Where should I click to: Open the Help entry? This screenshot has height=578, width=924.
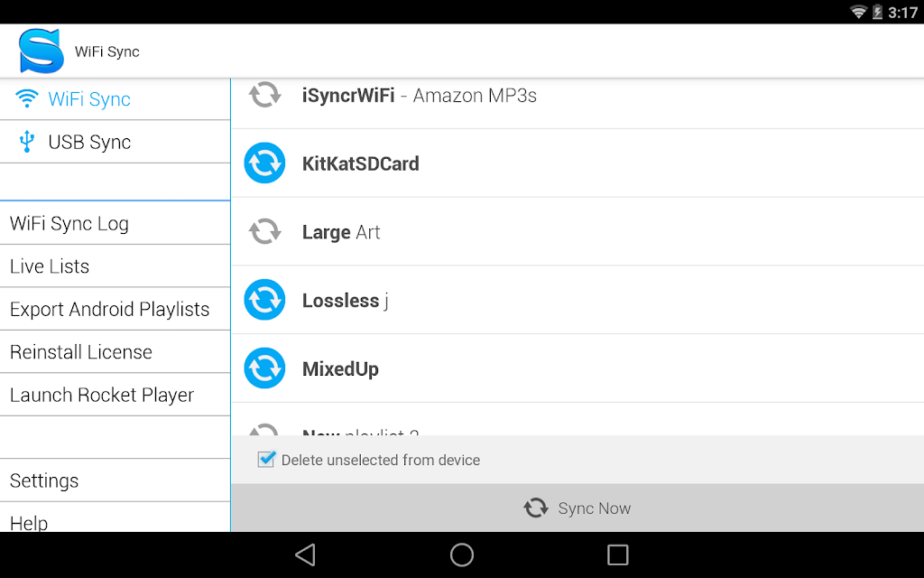tap(115, 517)
